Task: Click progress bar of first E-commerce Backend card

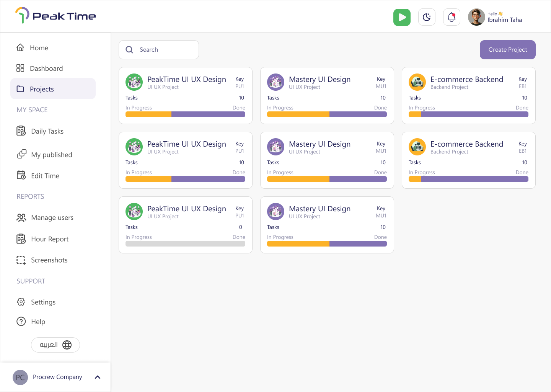Action: pyautogui.click(x=468, y=114)
